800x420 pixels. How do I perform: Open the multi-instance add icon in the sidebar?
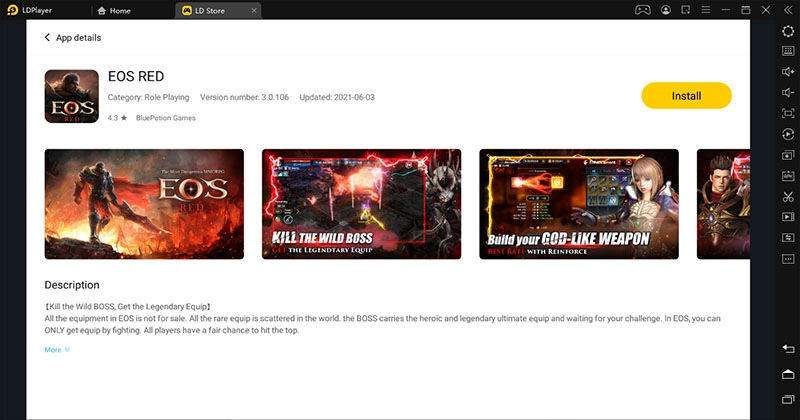(788, 155)
